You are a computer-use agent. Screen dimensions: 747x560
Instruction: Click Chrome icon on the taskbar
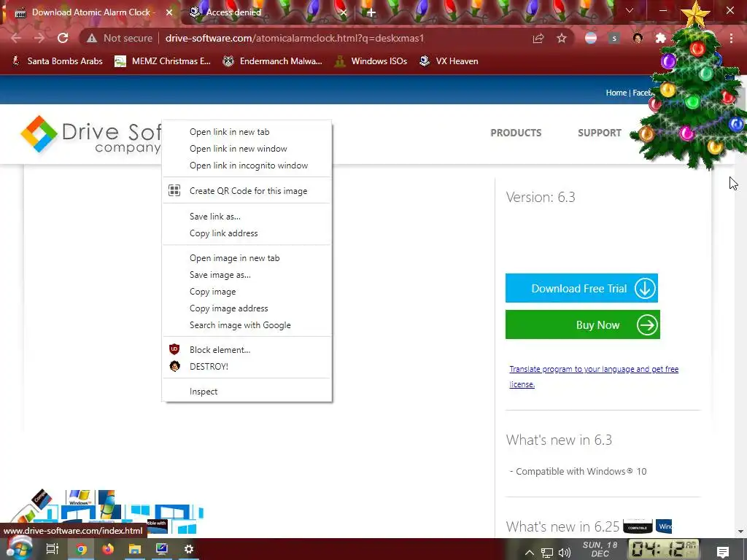[82, 549]
